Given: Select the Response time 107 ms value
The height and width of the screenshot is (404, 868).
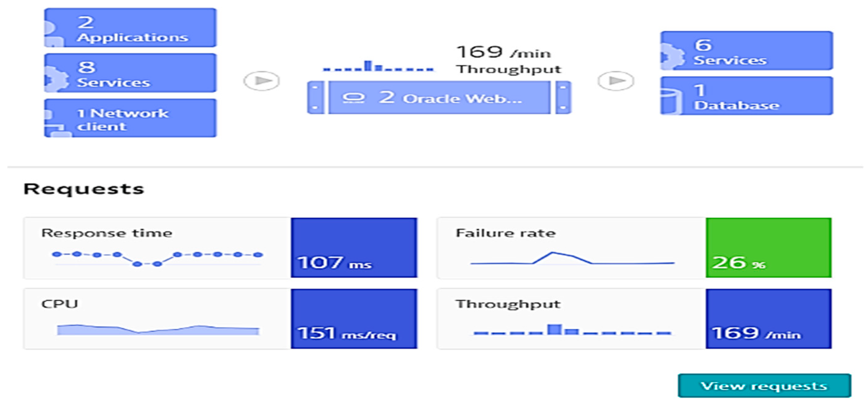Looking at the screenshot, I should tap(354, 248).
